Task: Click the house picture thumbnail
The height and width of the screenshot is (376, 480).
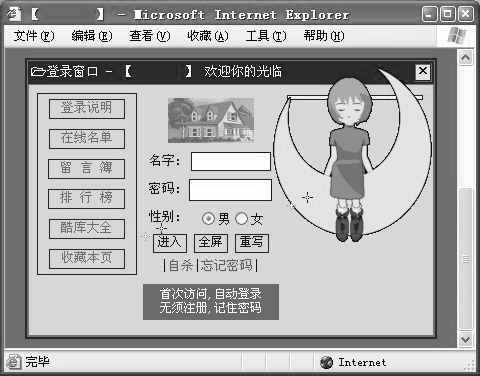Action: [x=211, y=120]
